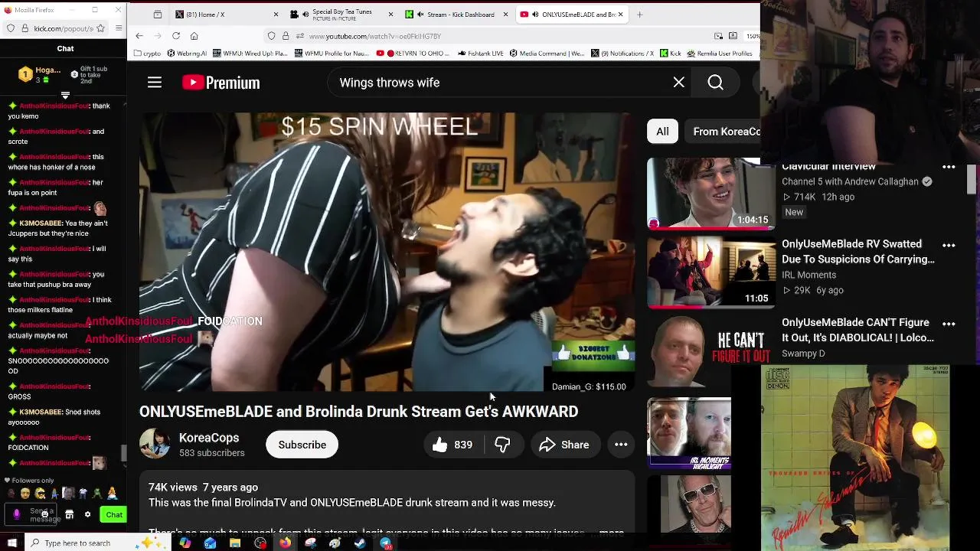Open the KoreaCops channel avatar
Image resolution: width=980 pixels, height=551 pixels.
point(155,444)
